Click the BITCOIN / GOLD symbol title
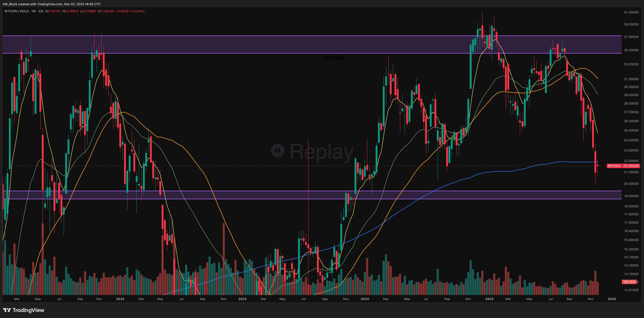Screen dimensions: 644x318 (17, 11)
